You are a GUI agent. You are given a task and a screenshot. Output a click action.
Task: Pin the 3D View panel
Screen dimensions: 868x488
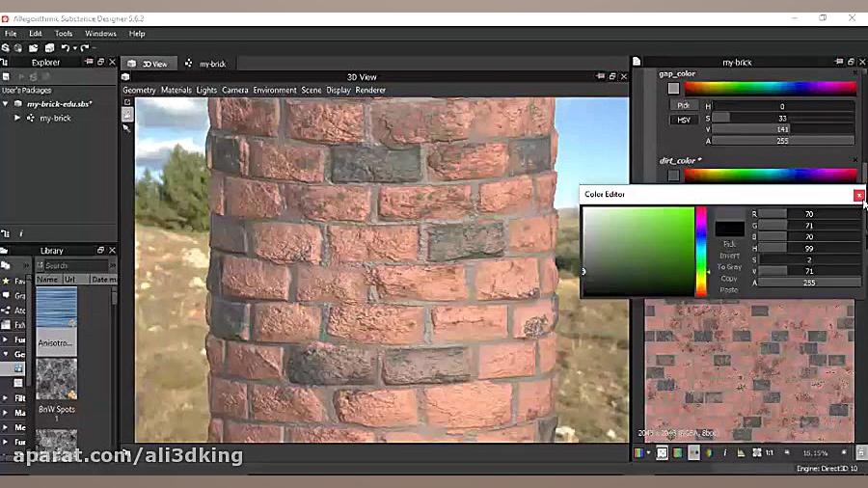(601, 76)
